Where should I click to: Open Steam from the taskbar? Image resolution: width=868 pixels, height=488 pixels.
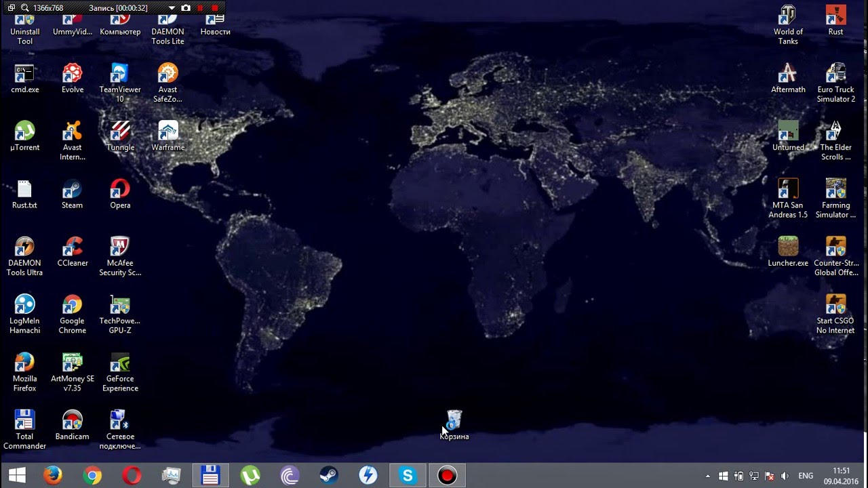[329, 476]
